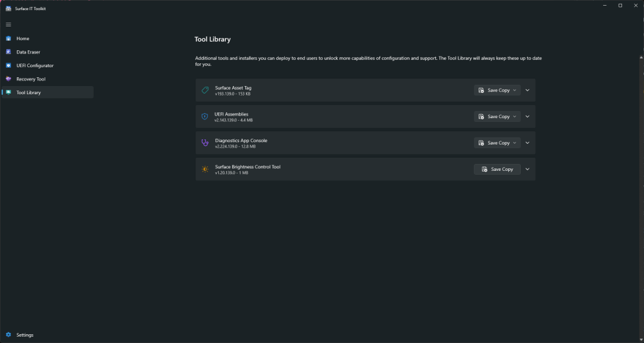Click the UEFI Assemblies shield icon
The image size is (644, 343).
pyautogui.click(x=204, y=117)
